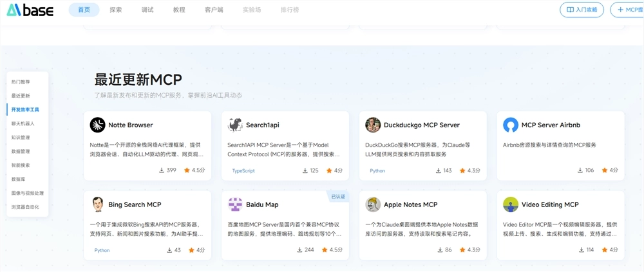Open the 调试 tab
Screen dimensions: 644x272
(147, 10)
